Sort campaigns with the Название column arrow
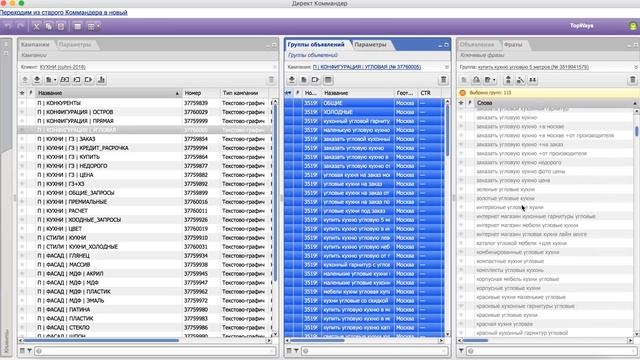This screenshot has width=640, height=360. (x=177, y=93)
